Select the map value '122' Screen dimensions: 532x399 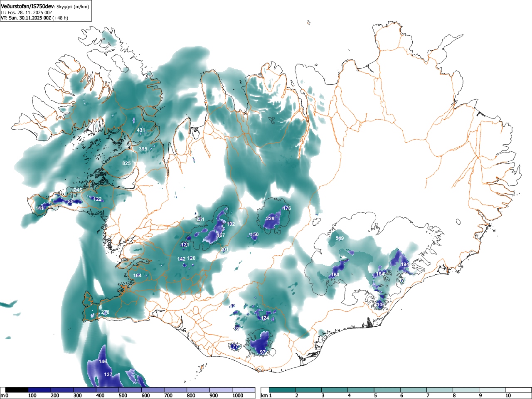[97, 199]
